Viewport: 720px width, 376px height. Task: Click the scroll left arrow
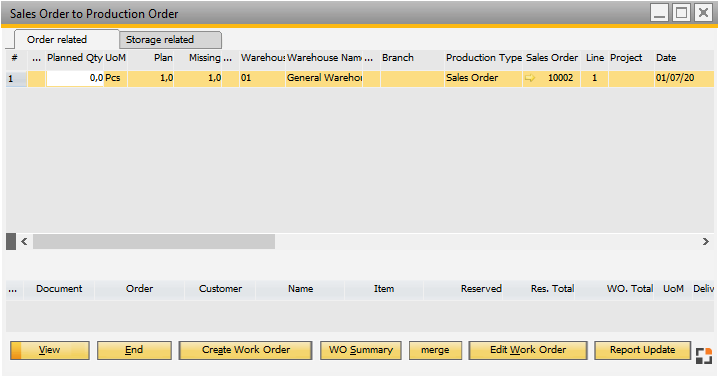[24, 241]
